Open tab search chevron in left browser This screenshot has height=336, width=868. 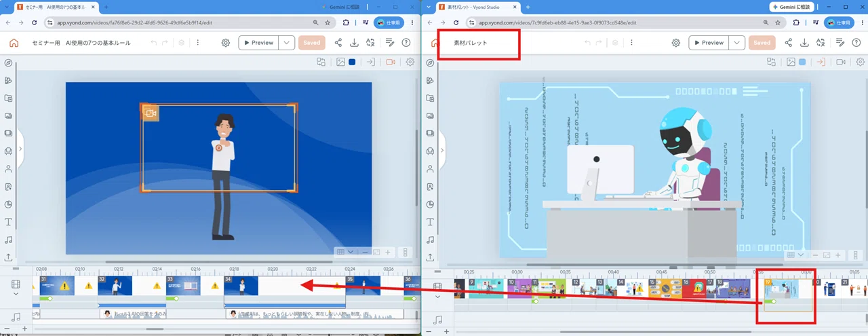click(7, 7)
